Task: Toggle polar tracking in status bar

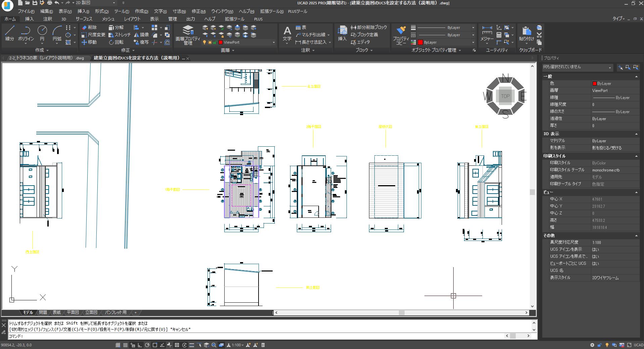Action: (x=147, y=345)
